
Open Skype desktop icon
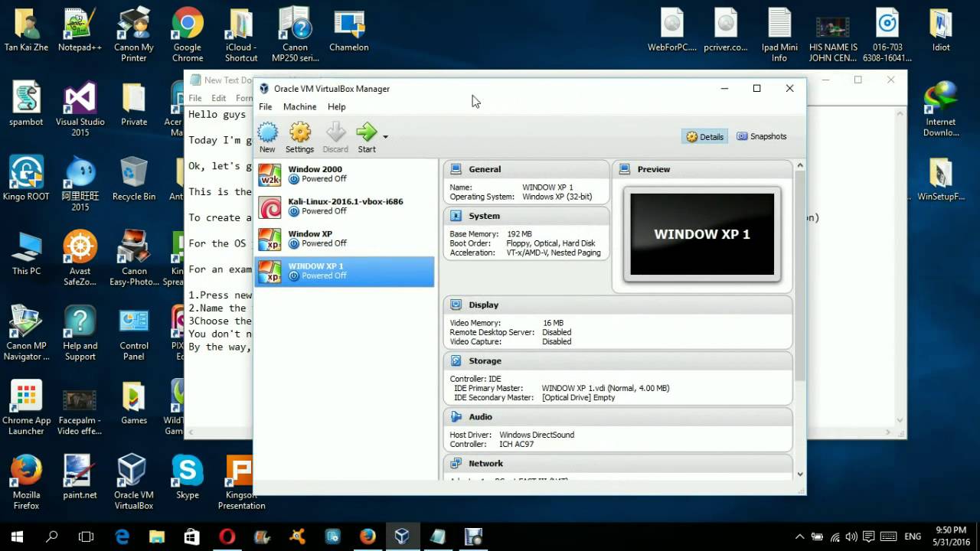tap(188, 477)
